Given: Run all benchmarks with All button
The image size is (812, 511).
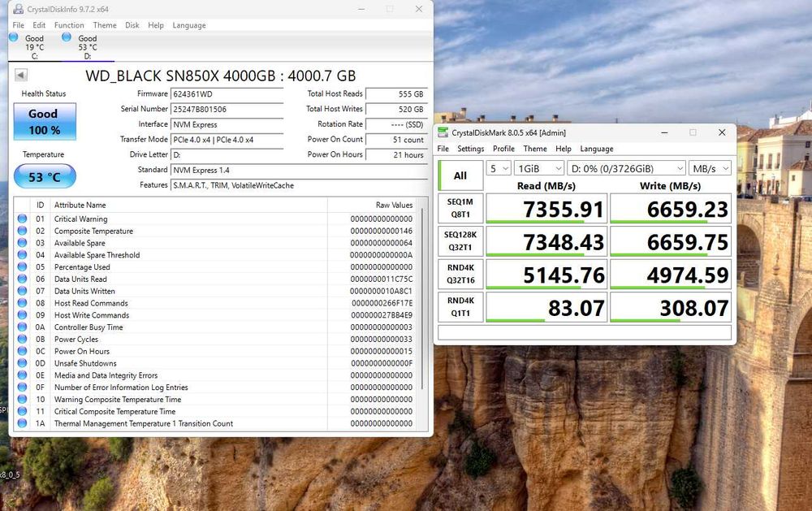Looking at the screenshot, I should pos(460,175).
